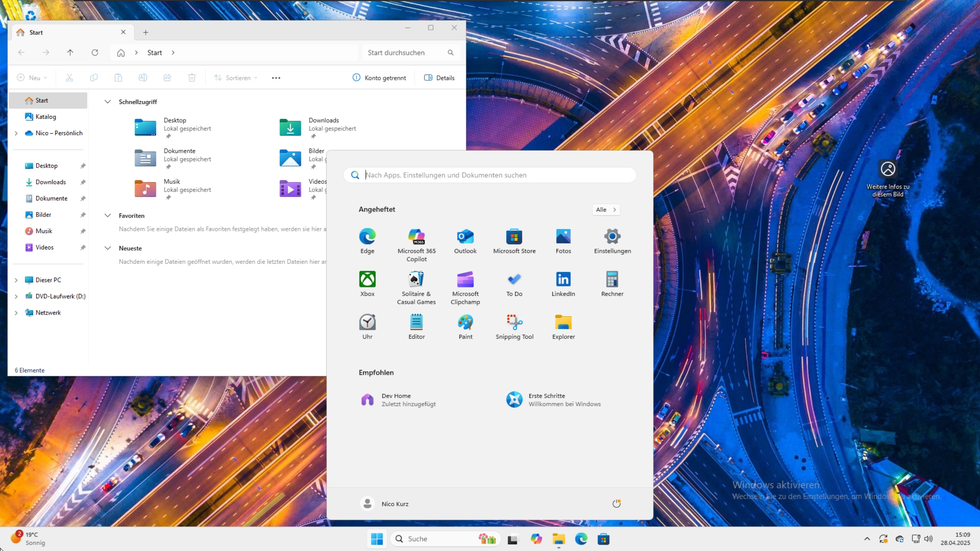Add a new Explorer tab

(145, 33)
